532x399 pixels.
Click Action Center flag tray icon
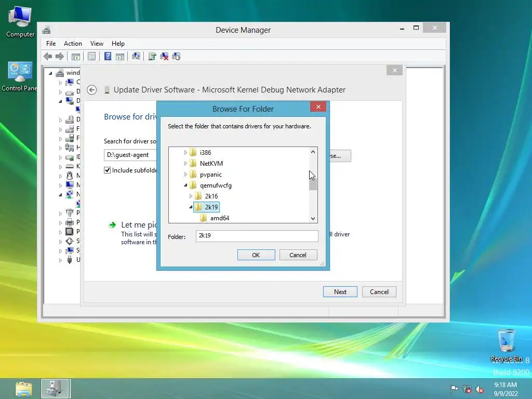454,389
